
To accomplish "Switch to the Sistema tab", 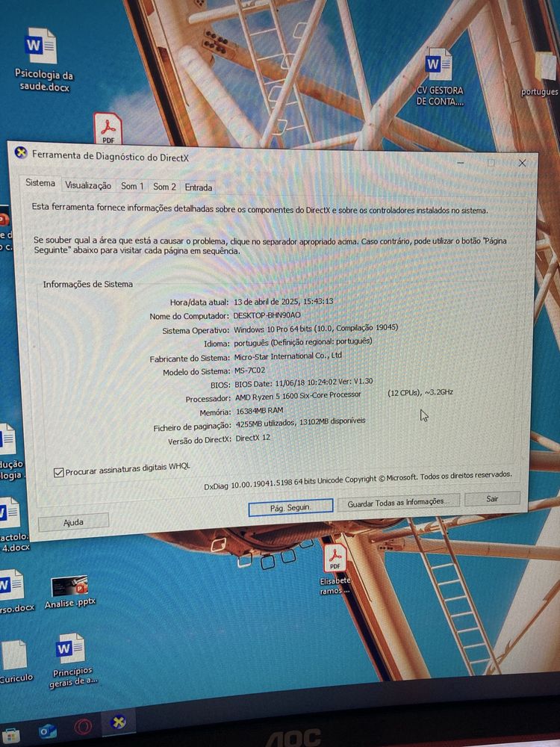I will tap(40, 183).
